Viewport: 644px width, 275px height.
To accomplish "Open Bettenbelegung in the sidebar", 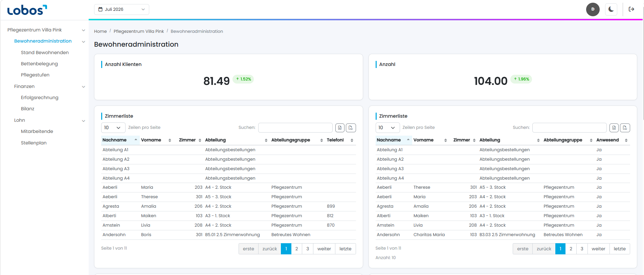I will point(39,64).
